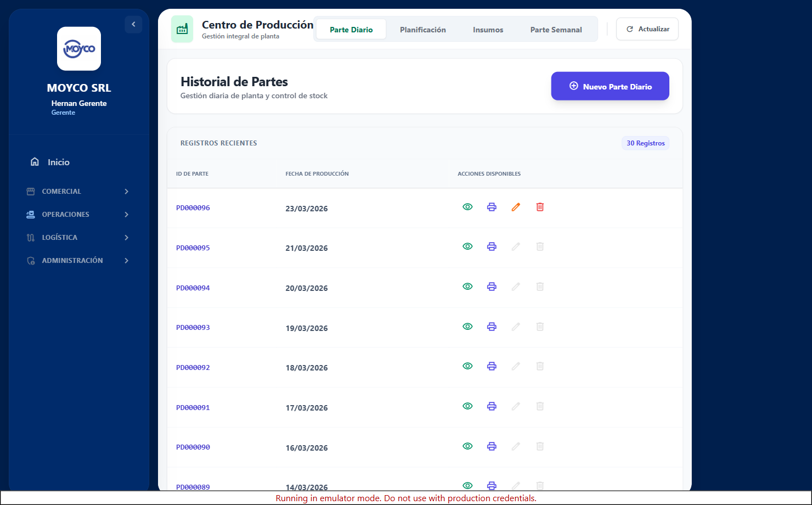The width and height of the screenshot is (812, 505).
Task: Edit part PD000096 with the pencil icon
Action: pyautogui.click(x=516, y=207)
